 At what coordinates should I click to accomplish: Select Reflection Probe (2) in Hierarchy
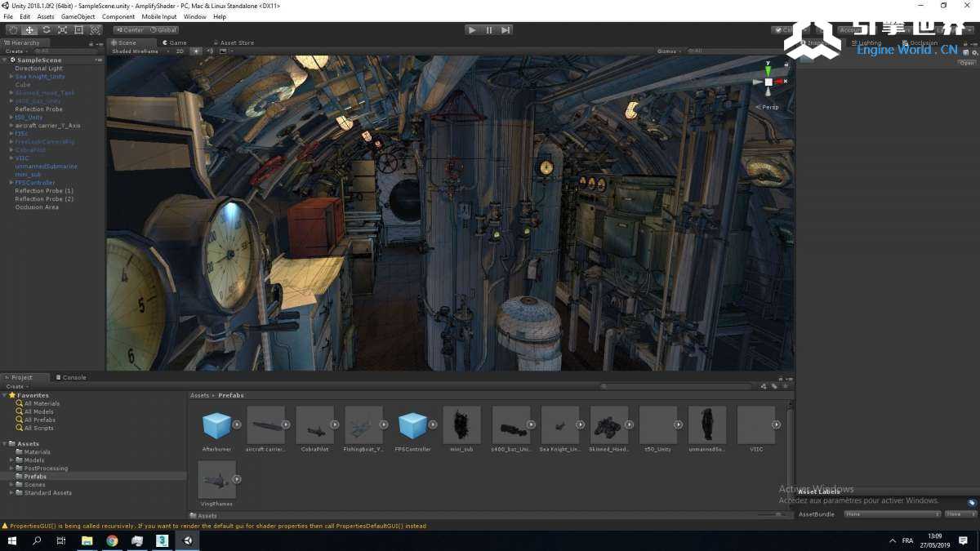click(x=44, y=199)
